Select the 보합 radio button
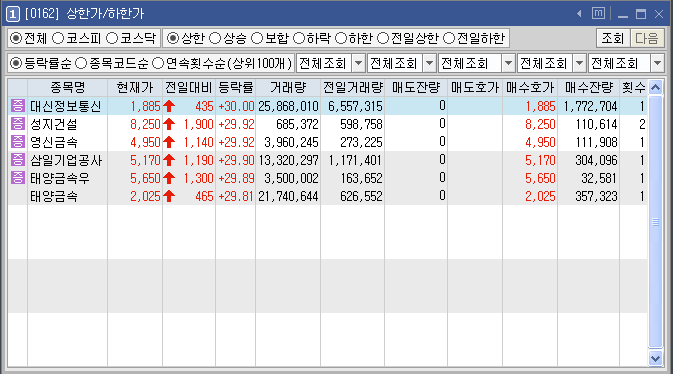The image size is (673, 374). click(x=257, y=38)
